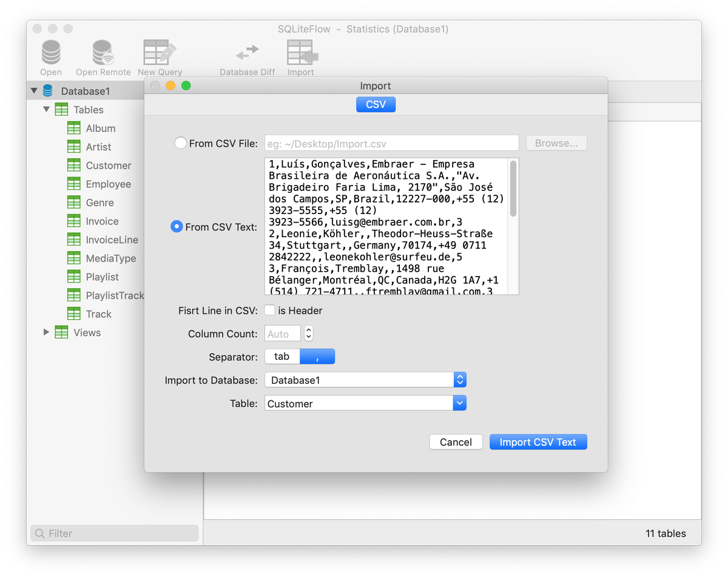Click the sidebar Filter search field
This screenshot has width=728, height=578.
click(115, 533)
